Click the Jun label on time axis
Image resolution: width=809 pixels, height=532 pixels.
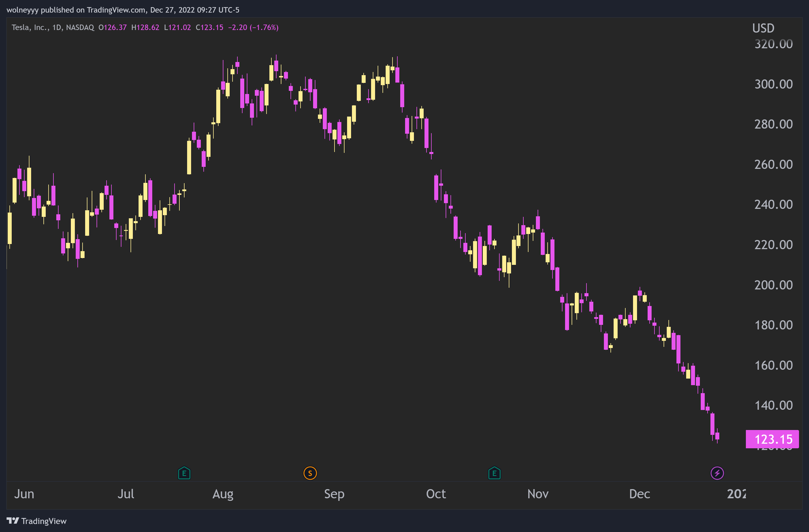click(x=24, y=494)
